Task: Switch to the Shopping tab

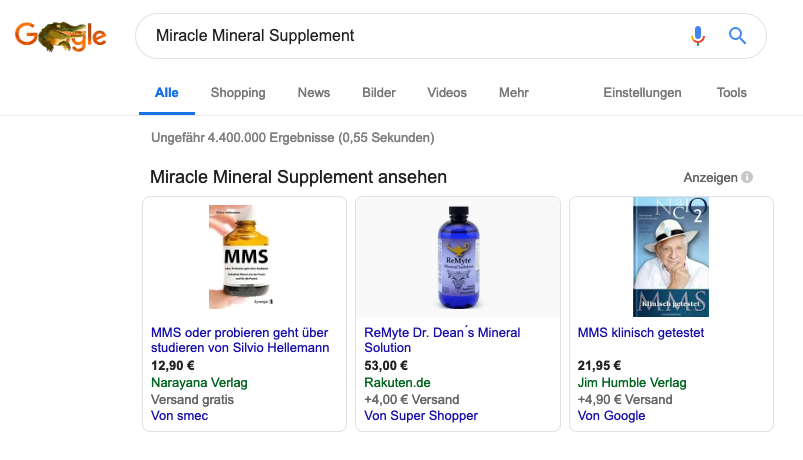Action: 238,93
